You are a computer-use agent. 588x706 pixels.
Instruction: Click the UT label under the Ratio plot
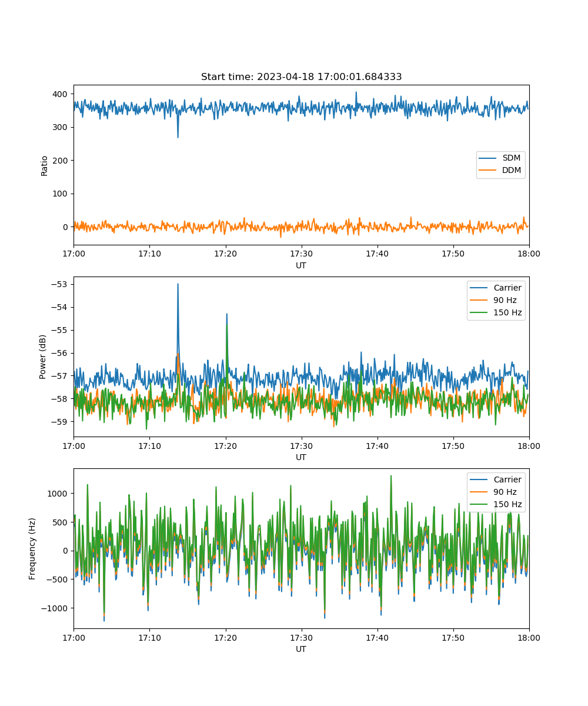301,265
